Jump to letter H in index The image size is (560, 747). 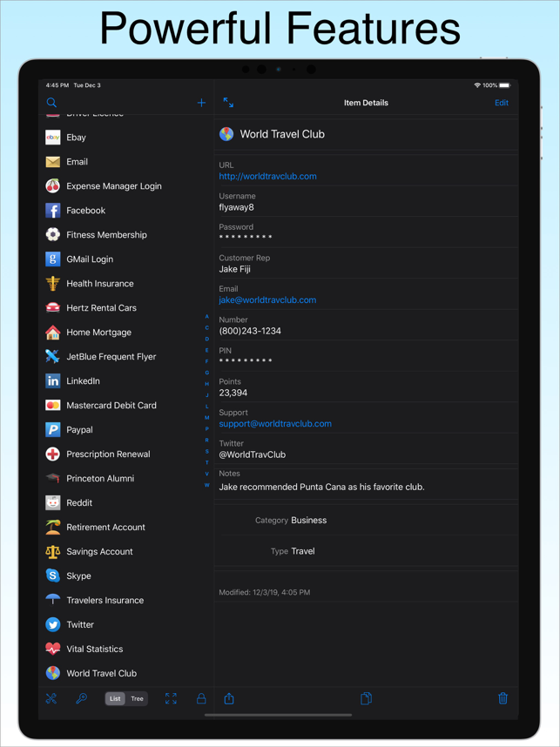pos(206,384)
